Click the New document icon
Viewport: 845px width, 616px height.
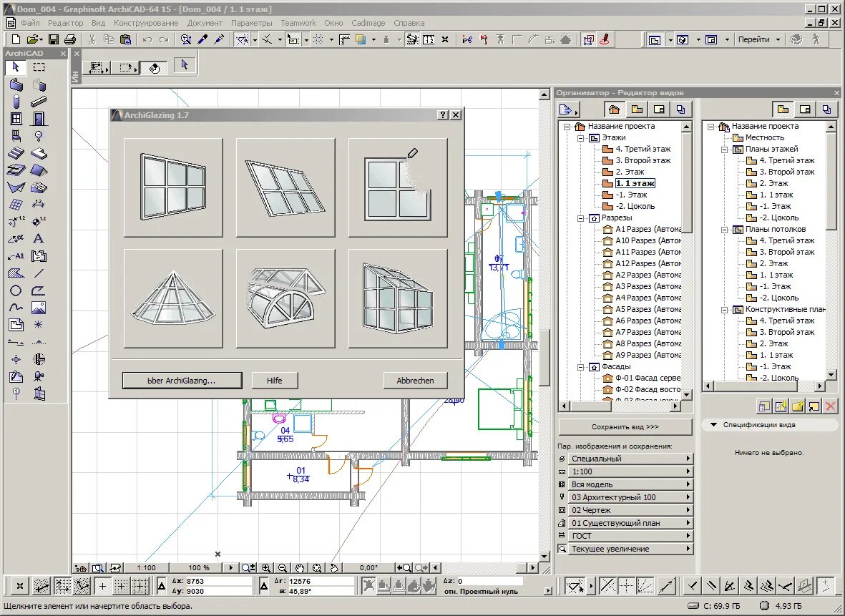coord(16,39)
